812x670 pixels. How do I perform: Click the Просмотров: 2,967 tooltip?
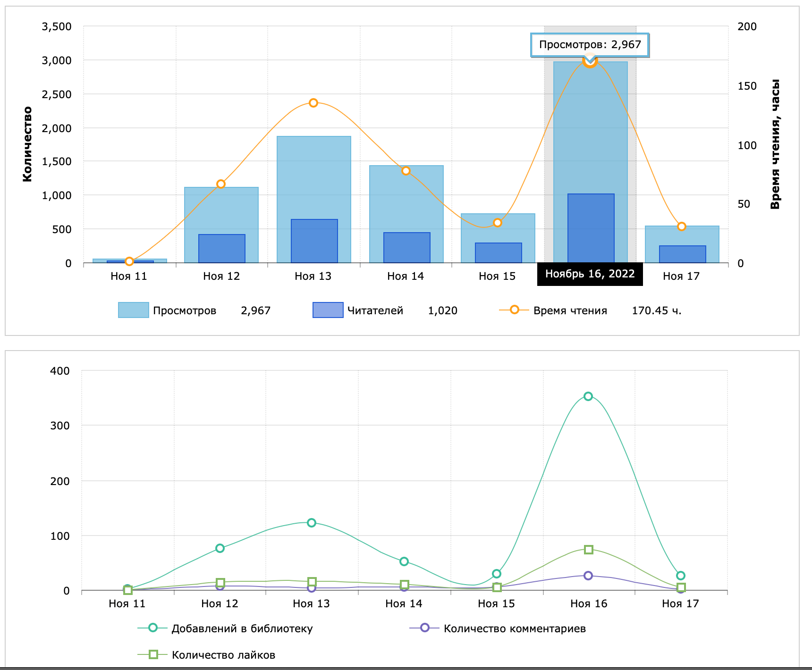pos(590,45)
